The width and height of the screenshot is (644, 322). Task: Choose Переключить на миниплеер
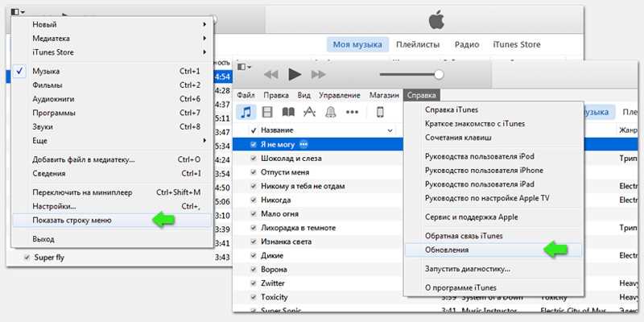point(113,192)
